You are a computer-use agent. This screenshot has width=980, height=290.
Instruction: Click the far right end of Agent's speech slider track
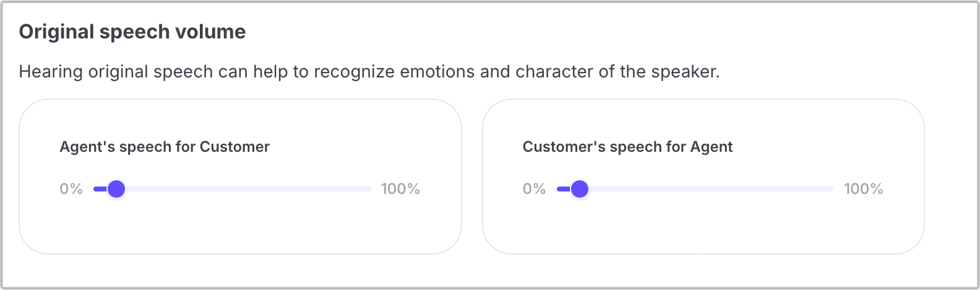pos(368,189)
